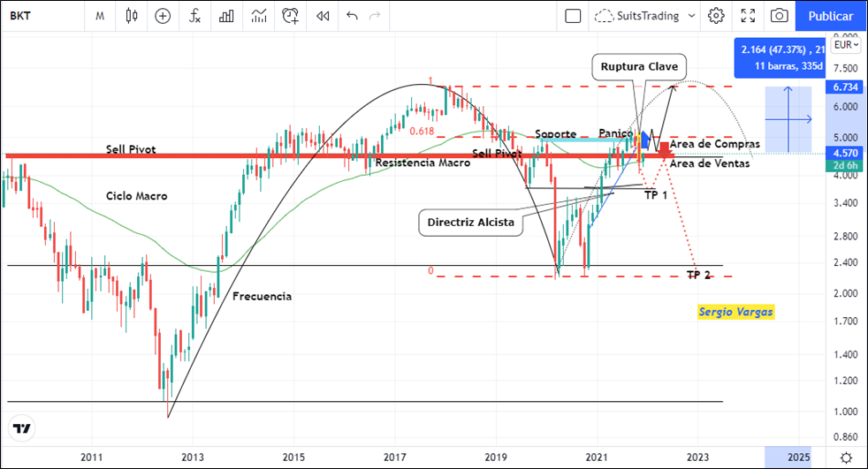The width and height of the screenshot is (868, 469).
Task: Click the layout selection square
Action: pos(573,16)
